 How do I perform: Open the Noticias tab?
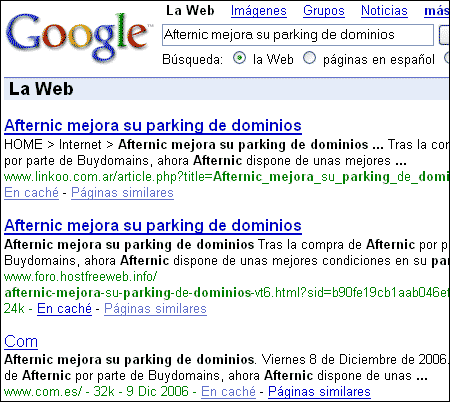pyautogui.click(x=384, y=11)
